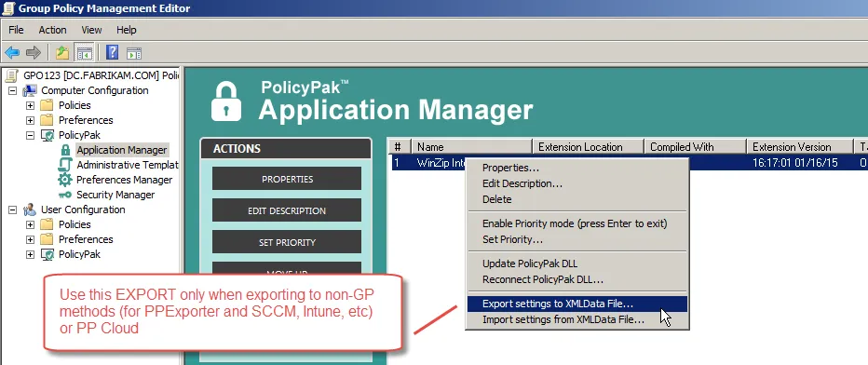Image resolution: width=868 pixels, height=365 pixels.
Task: Select Preferences Manager gear node
Action: 124,180
